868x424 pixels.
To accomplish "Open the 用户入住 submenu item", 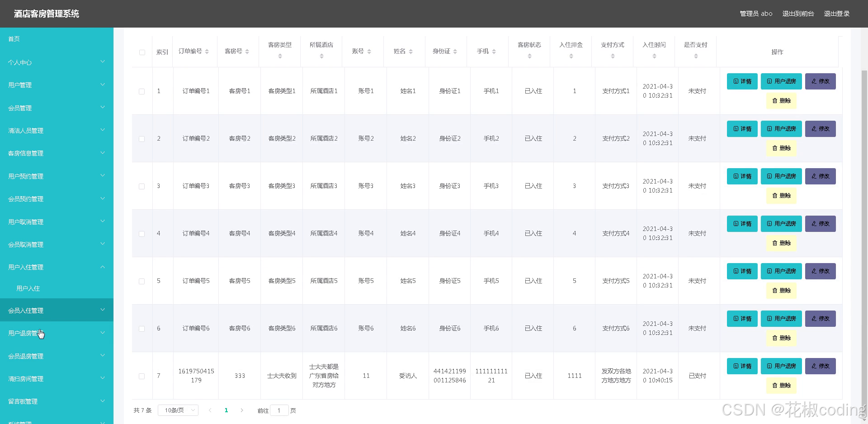I will [57, 288].
